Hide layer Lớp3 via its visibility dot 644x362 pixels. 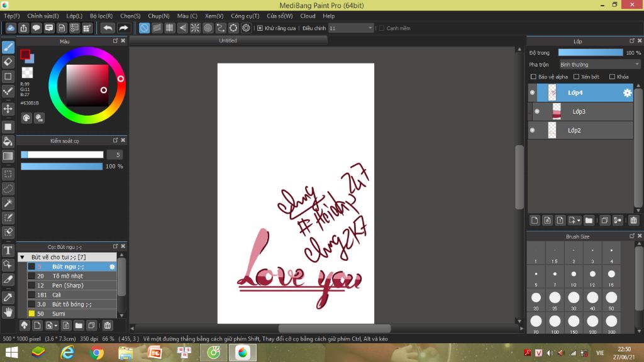537,112
